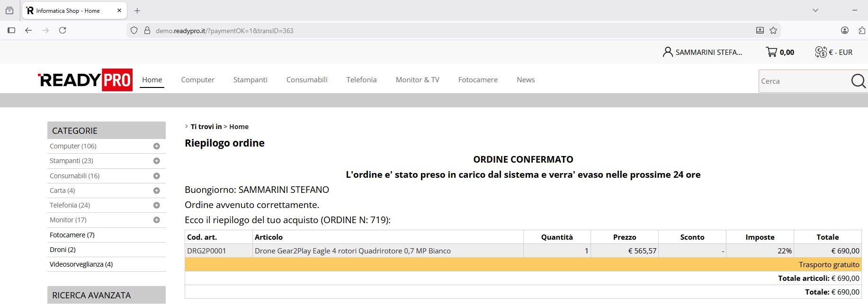Image resolution: width=868 pixels, height=304 pixels.
Task: Select Monitor & TV in navigation
Action: point(417,80)
